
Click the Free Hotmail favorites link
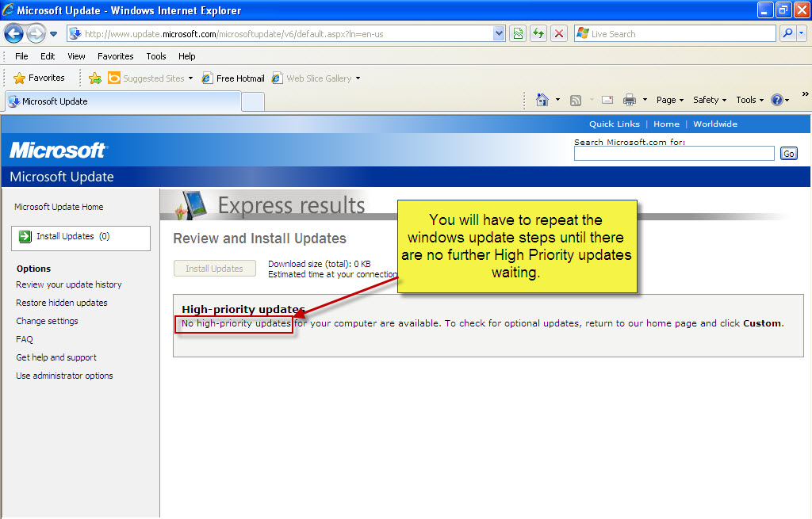(233, 78)
